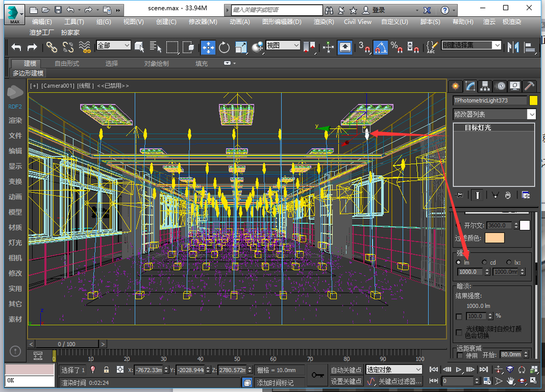Image resolution: width=545 pixels, height=392 pixels.
Task: Open the Modify panel tab
Action: [471, 86]
